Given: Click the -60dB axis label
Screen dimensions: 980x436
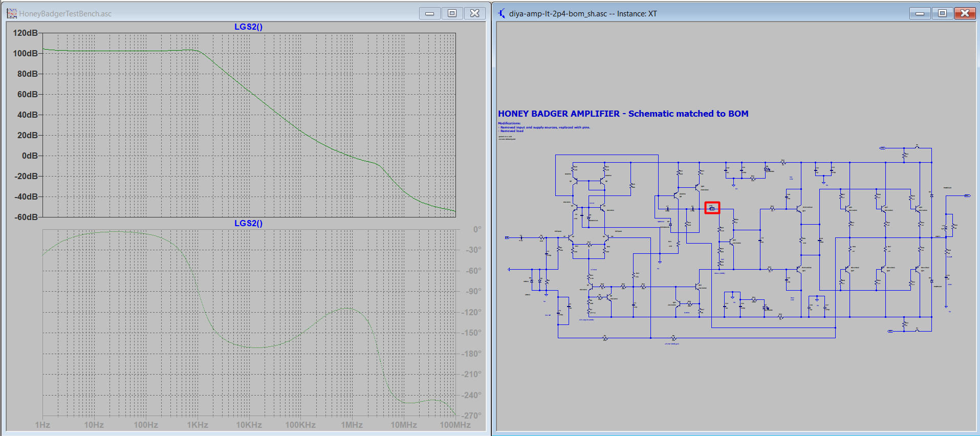Looking at the screenshot, I should click(x=26, y=217).
